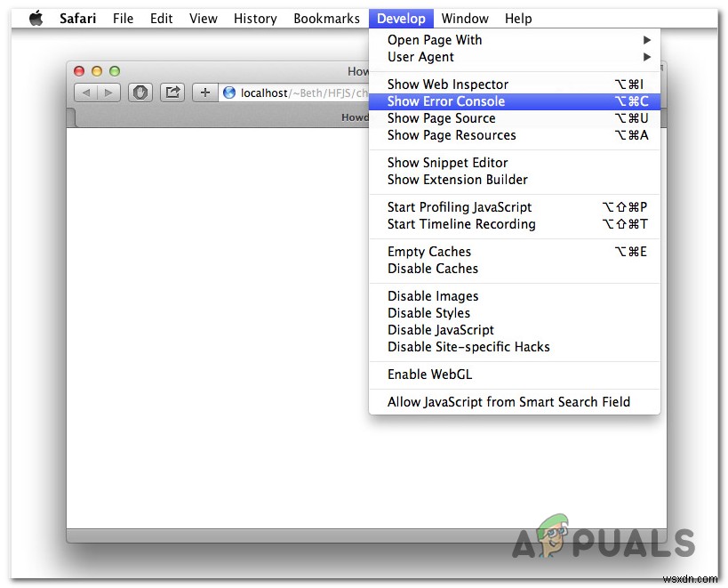This screenshot has height=588, width=728.
Task: Select Show Error Console
Action: point(447,101)
